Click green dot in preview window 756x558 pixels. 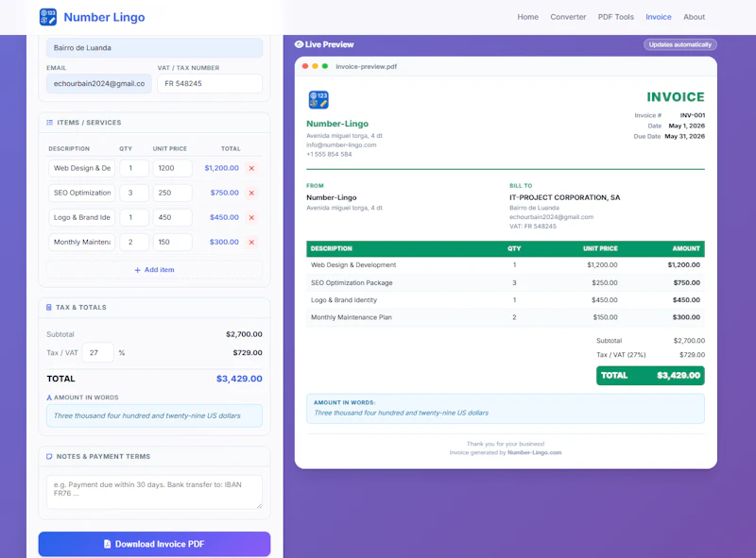[x=325, y=66]
